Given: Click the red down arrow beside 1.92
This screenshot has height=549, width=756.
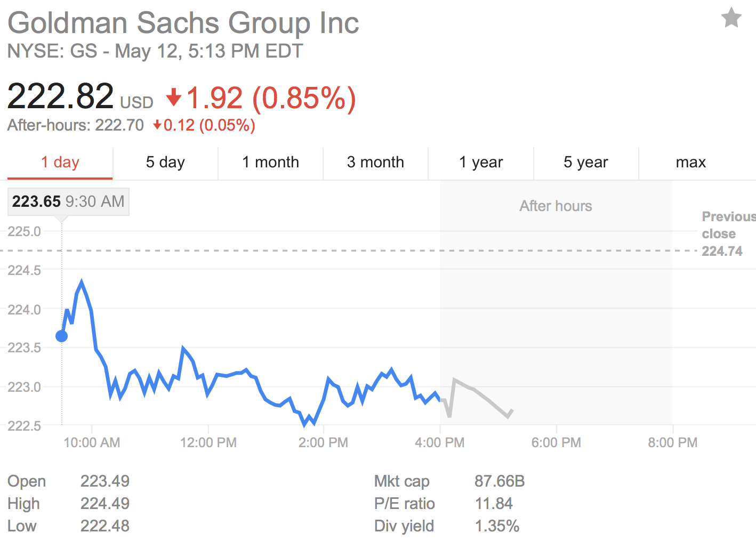Looking at the screenshot, I should pos(174,98).
